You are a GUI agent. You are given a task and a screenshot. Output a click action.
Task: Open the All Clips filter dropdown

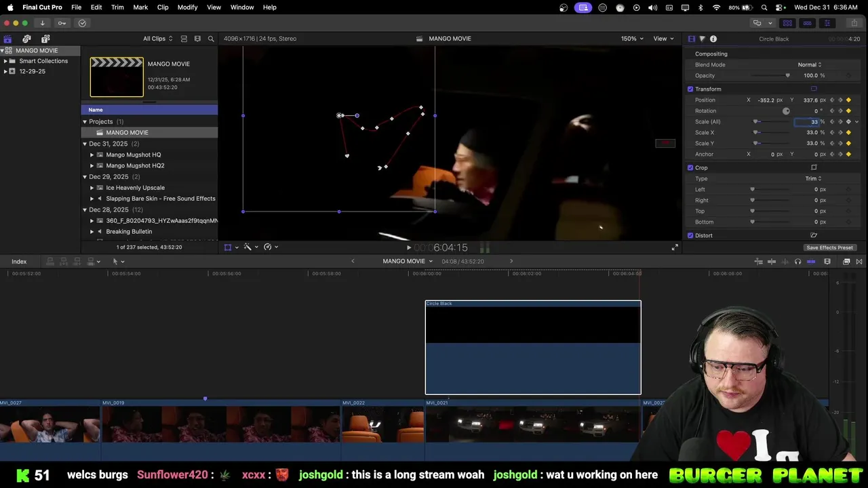pyautogui.click(x=158, y=39)
